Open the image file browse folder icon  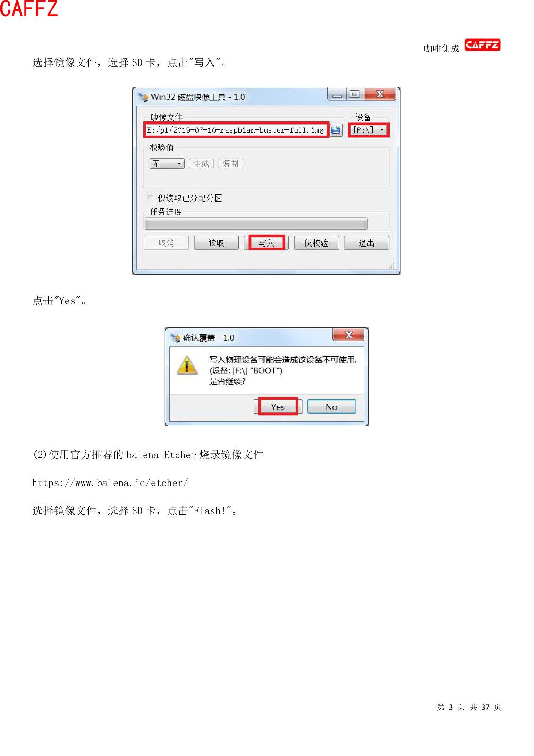click(x=336, y=130)
